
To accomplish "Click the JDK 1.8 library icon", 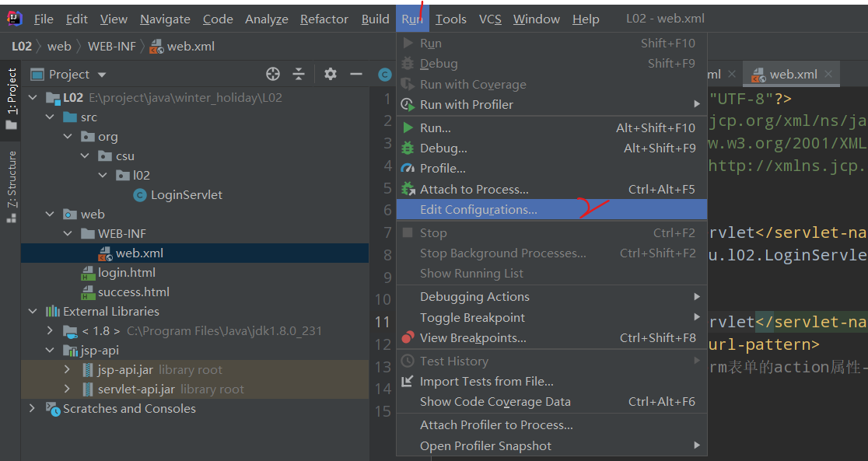I will [70, 331].
